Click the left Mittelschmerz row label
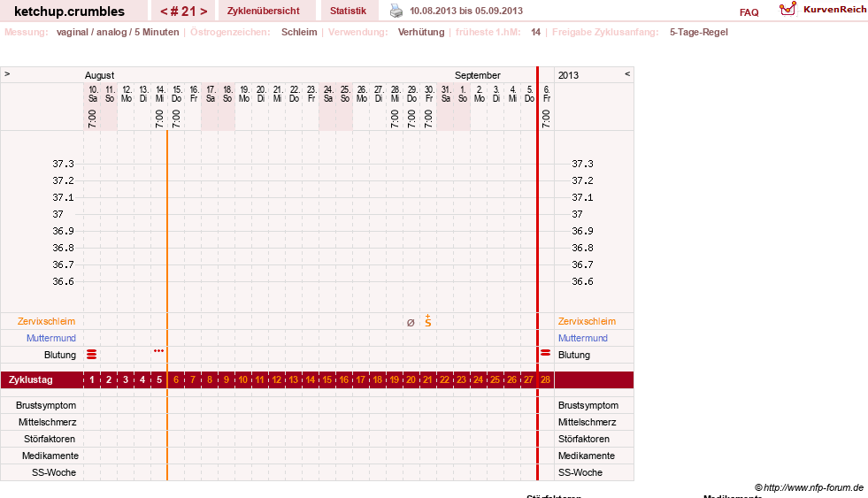 click(47, 422)
